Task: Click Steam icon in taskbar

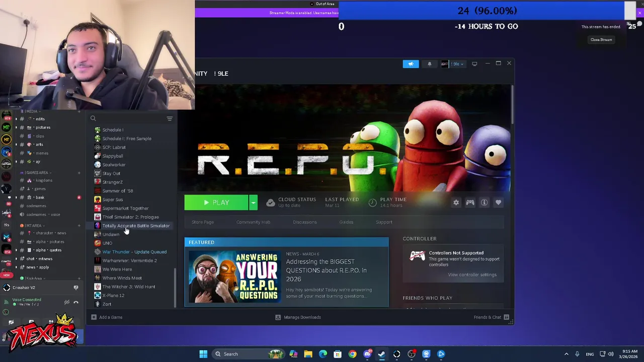Action: [x=382, y=354]
